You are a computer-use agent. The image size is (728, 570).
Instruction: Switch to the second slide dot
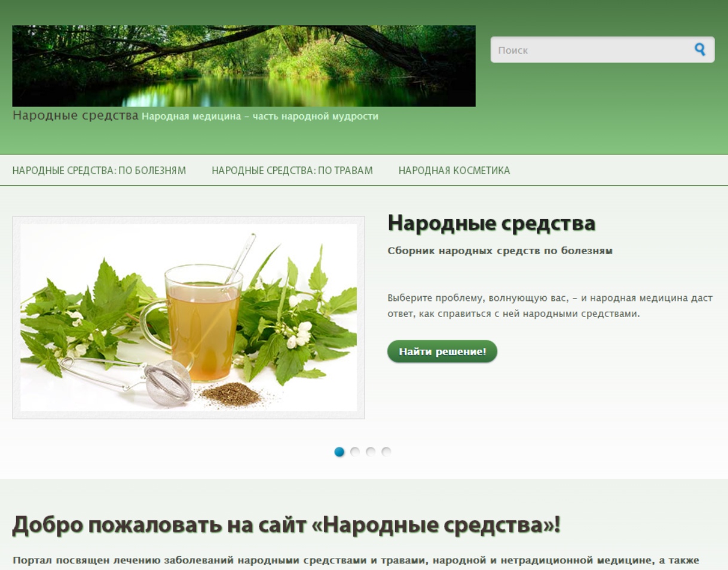pos(355,452)
